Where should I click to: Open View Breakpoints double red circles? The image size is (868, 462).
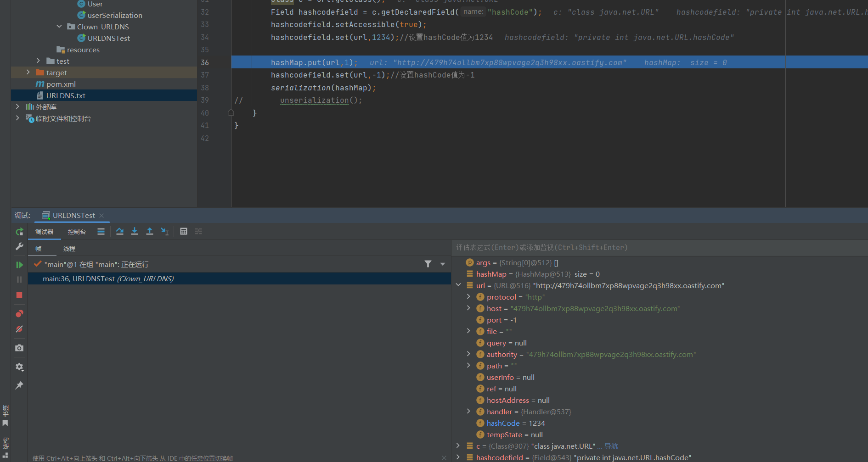click(19, 314)
